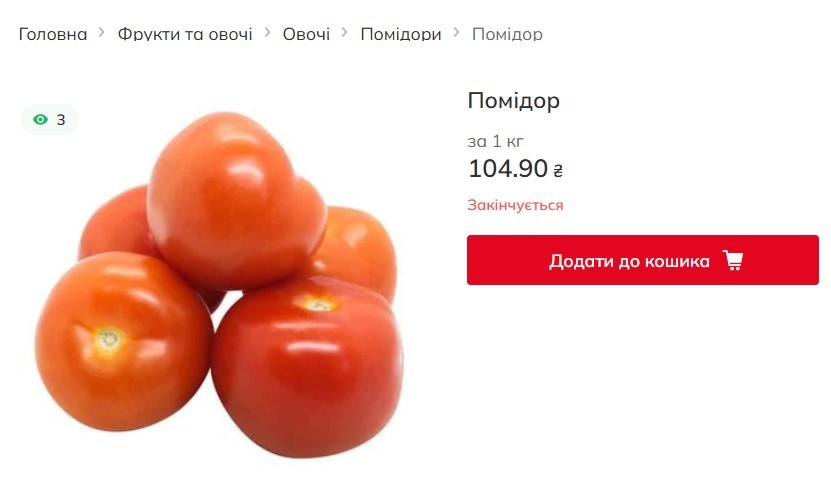Click chevron arrow after Помідори breadcrumb
831x500 pixels.
click(456, 33)
